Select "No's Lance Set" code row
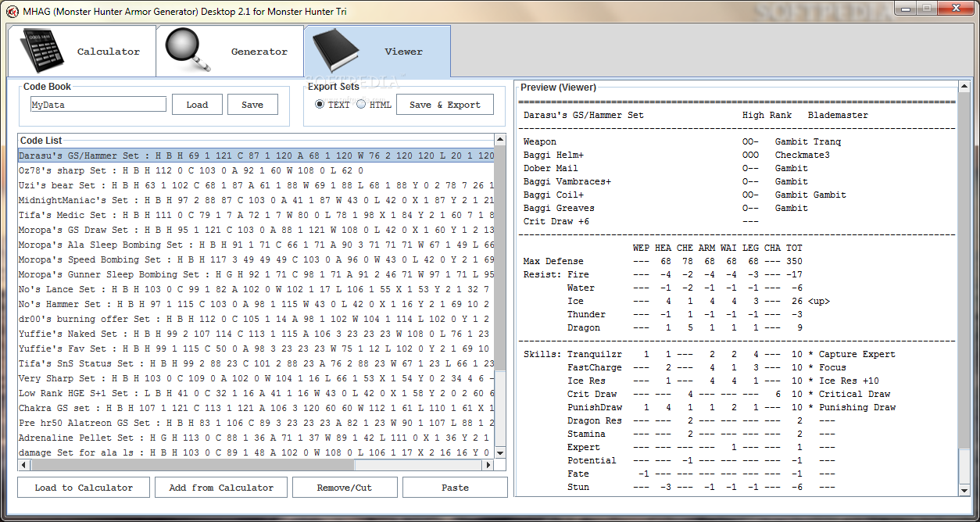The image size is (980, 522). 256,289
